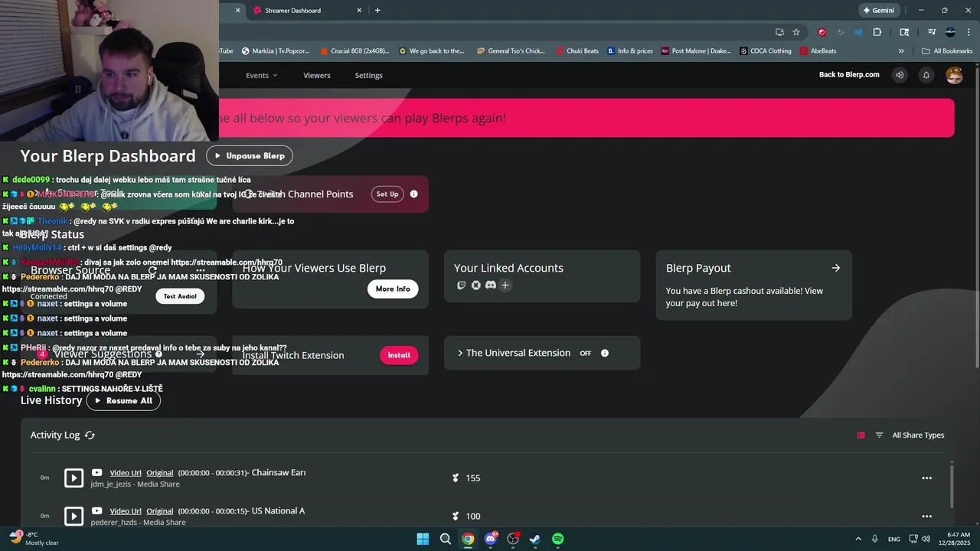This screenshot has width=980, height=551.
Task: Click the Set Up button
Action: [387, 194]
